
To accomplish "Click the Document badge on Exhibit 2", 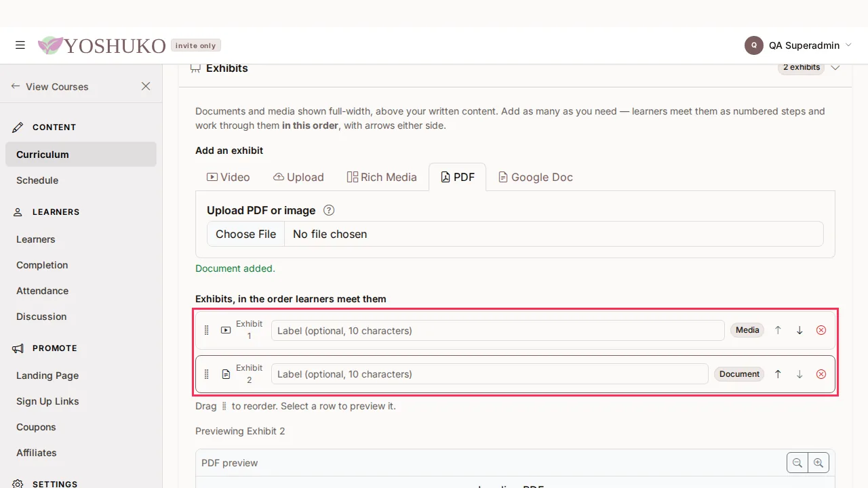I will (x=739, y=374).
